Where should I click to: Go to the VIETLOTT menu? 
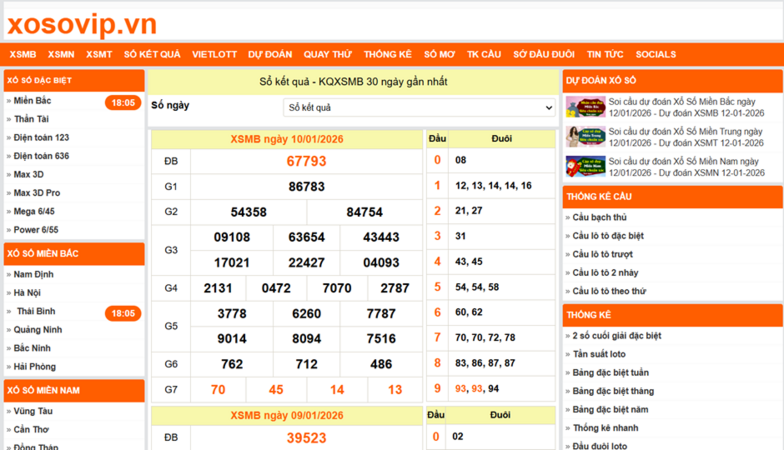tap(214, 55)
